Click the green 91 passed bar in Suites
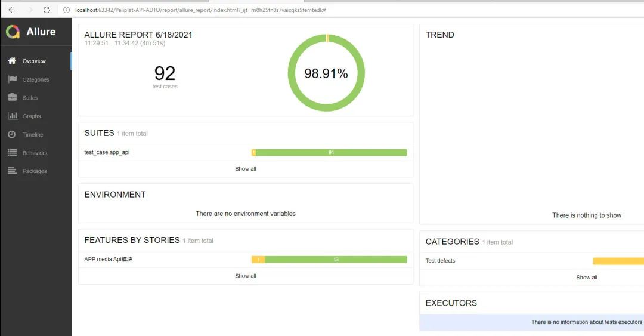 [332, 153]
